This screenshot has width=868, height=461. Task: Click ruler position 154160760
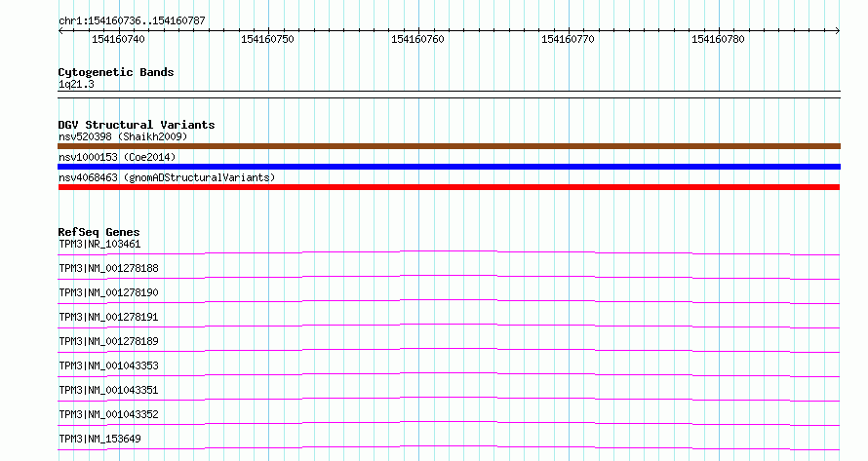pyautogui.click(x=418, y=39)
